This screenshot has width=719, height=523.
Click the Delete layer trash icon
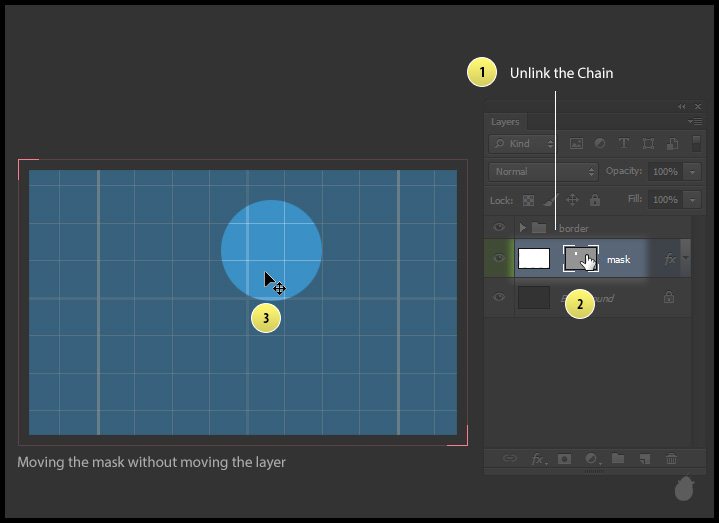click(671, 459)
